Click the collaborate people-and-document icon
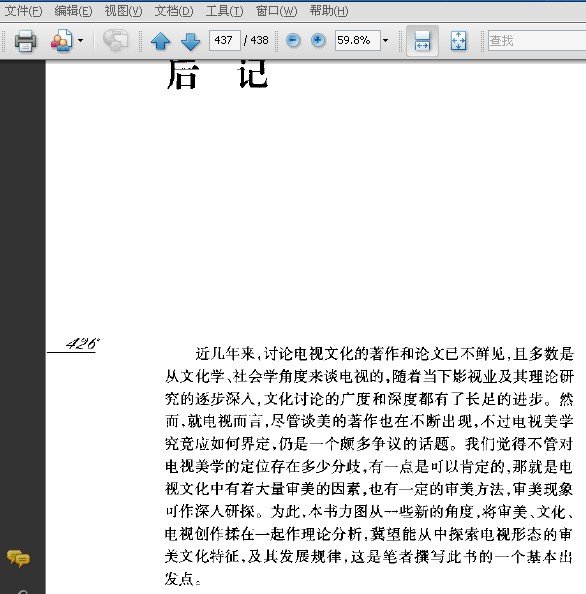Screen dimensions: 586x594 pyautogui.click(x=61, y=41)
